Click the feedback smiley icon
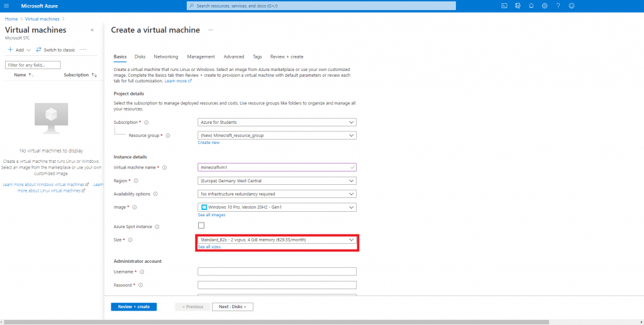 click(x=572, y=6)
